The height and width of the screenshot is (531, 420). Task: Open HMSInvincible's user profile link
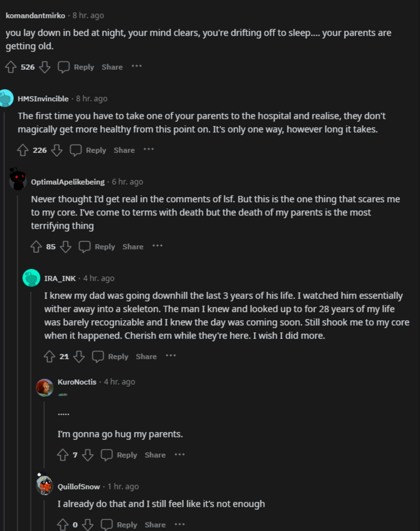[43, 99]
